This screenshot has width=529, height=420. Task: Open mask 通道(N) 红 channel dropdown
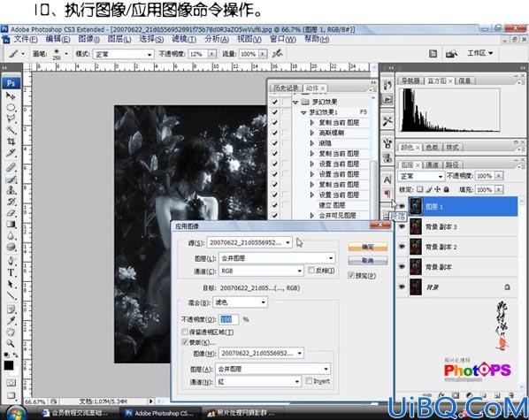258,382
